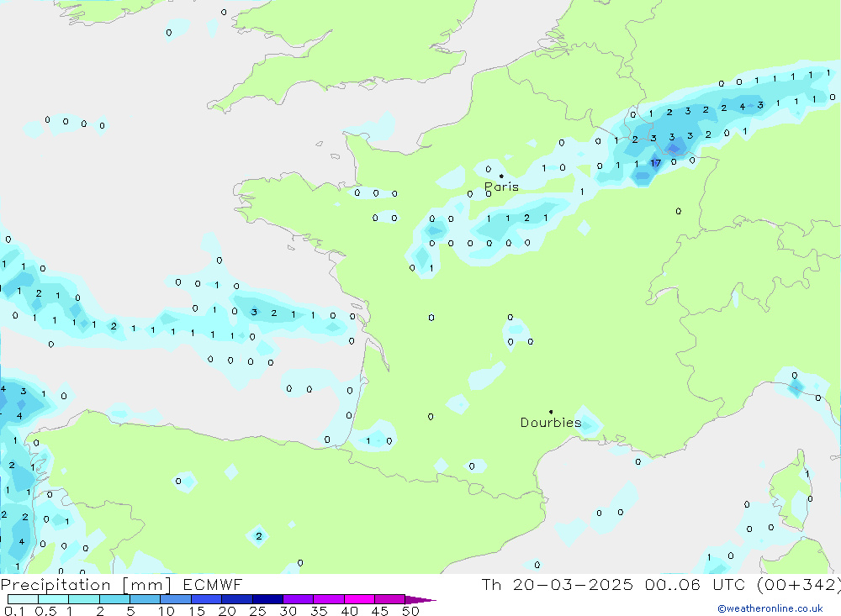Click the Th 20-03-2025 forecast date text
The height and width of the screenshot is (616, 841).
click(x=558, y=584)
